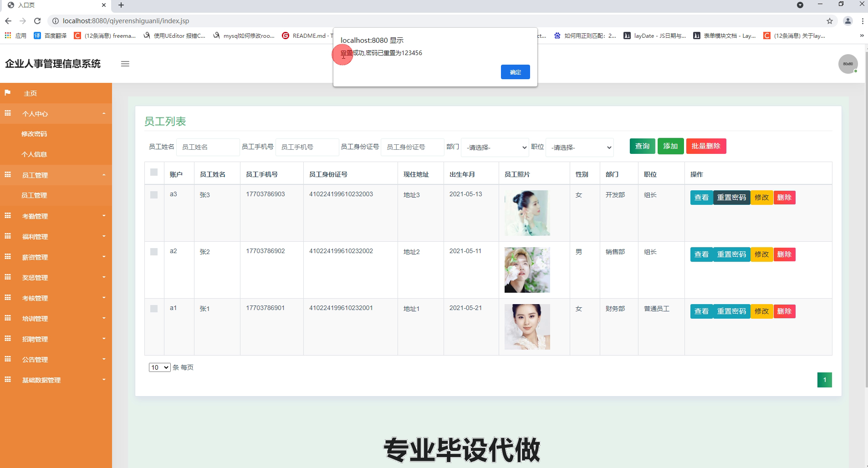View site info icon in address bar
The width and height of the screenshot is (868, 468).
56,21
